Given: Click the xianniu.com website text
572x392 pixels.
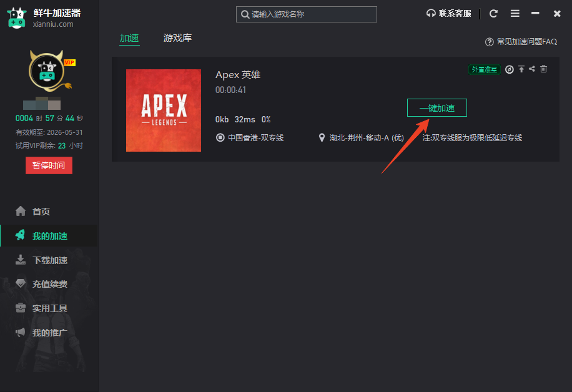Looking at the screenshot, I should tap(53, 24).
